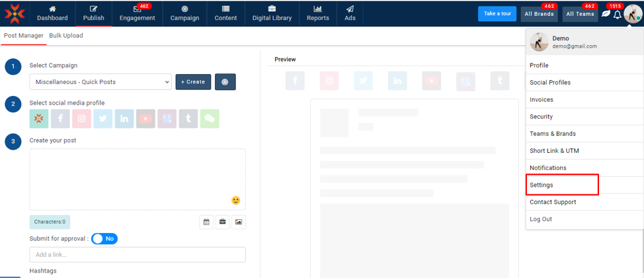Open the notifications bell icon
This screenshot has height=278, width=644.
618,15
